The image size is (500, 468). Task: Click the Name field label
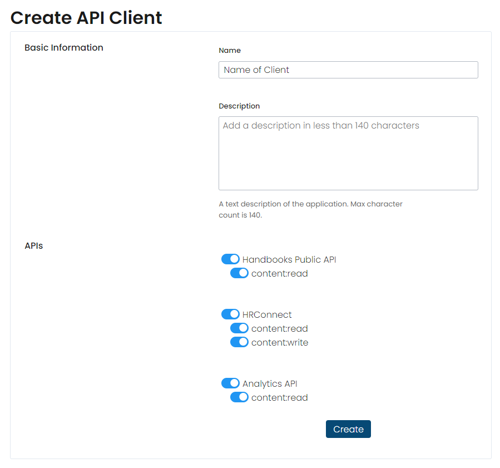pos(230,50)
